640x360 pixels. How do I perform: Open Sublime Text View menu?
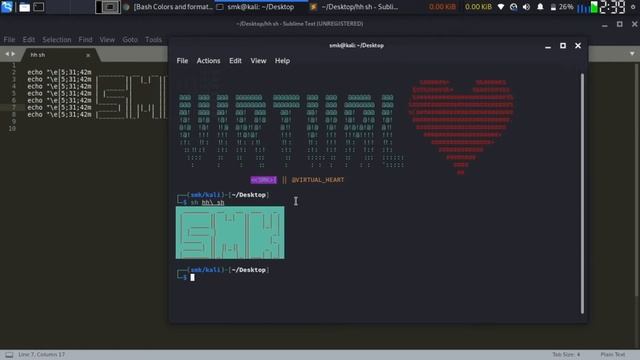coord(107,40)
